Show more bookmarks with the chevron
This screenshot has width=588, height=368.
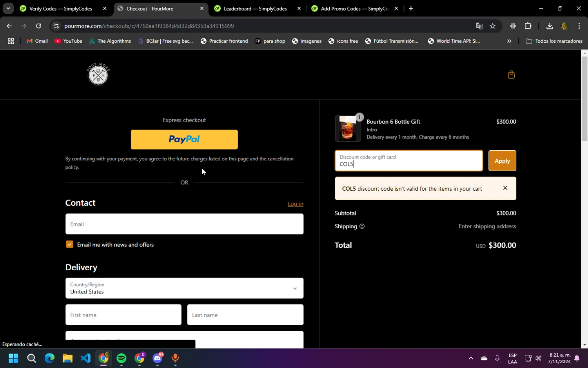(509, 41)
